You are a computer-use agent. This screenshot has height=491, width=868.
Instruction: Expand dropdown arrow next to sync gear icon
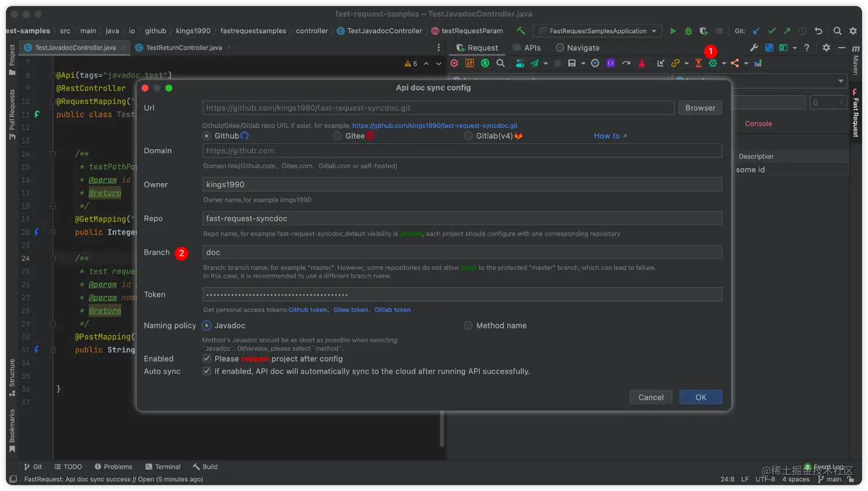click(724, 64)
